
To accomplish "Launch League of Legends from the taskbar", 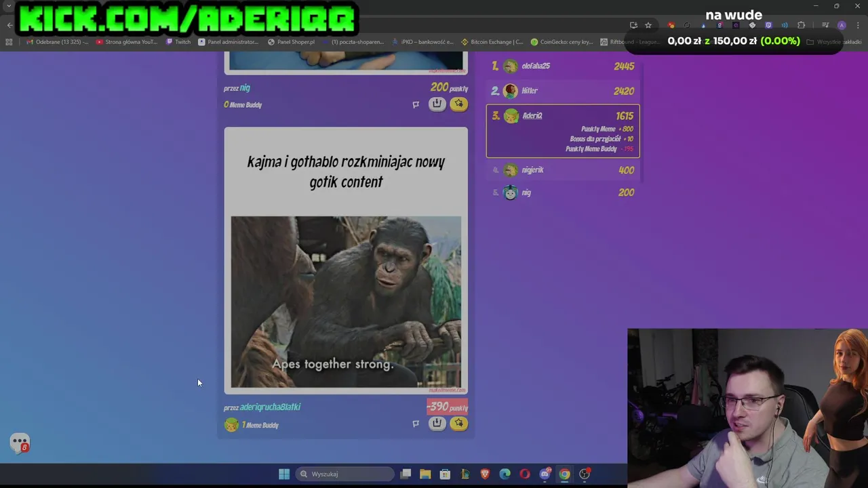I will coord(465,474).
